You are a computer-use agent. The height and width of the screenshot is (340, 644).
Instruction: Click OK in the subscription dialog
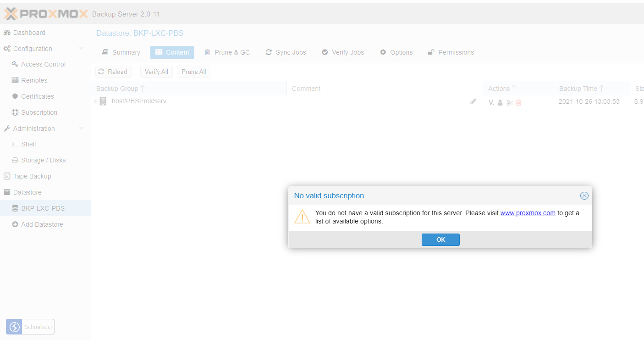coord(440,240)
